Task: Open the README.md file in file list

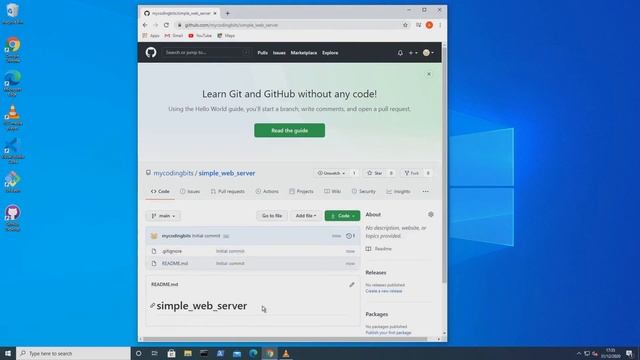Action: [x=175, y=263]
